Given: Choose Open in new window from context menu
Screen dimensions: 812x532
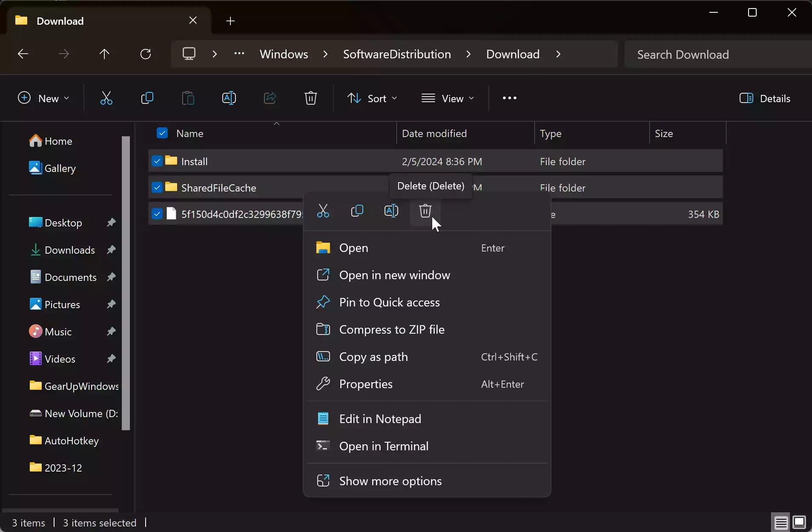Looking at the screenshot, I should click(x=394, y=275).
